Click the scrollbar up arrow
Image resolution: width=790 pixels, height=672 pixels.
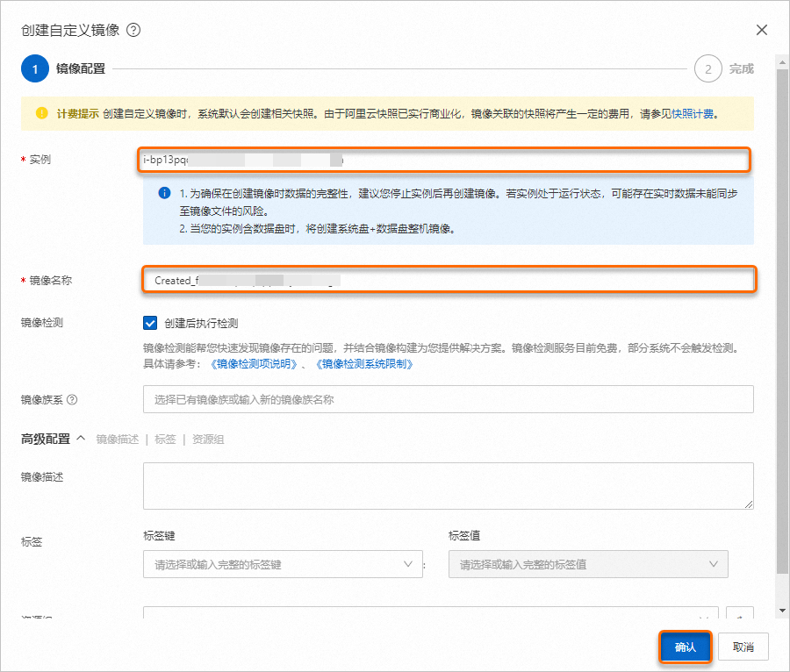782,63
